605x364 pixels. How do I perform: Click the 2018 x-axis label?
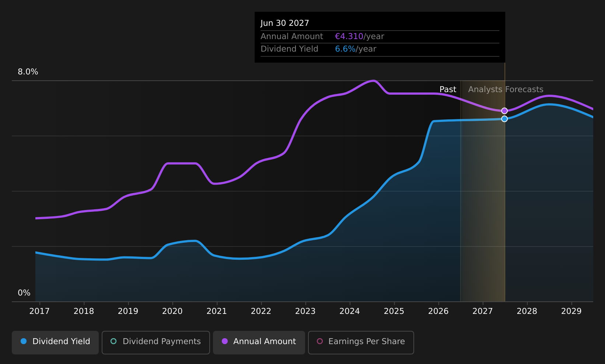pos(84,311)
